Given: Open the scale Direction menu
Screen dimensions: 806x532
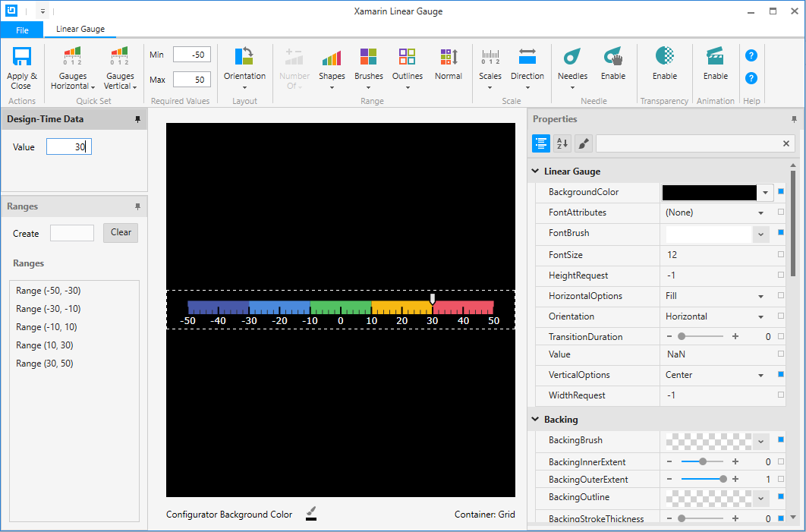Looking at the screenshot, I should point(527,68).
